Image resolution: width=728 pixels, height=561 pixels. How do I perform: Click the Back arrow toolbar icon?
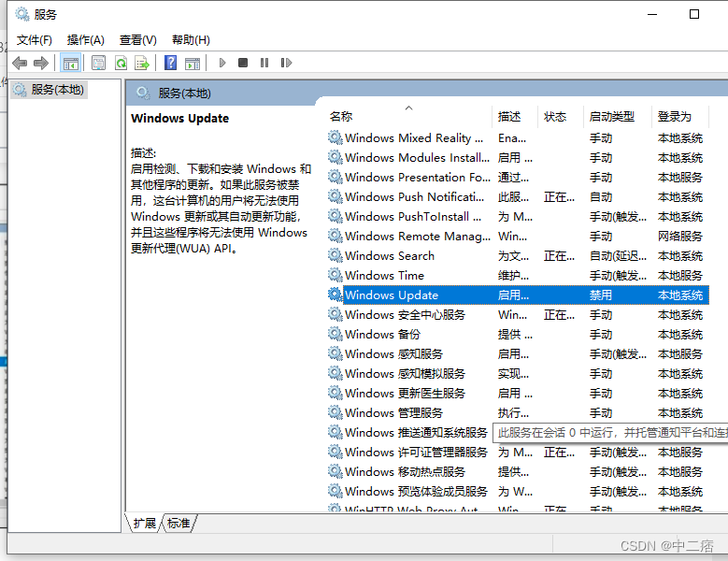pos(20,63)
